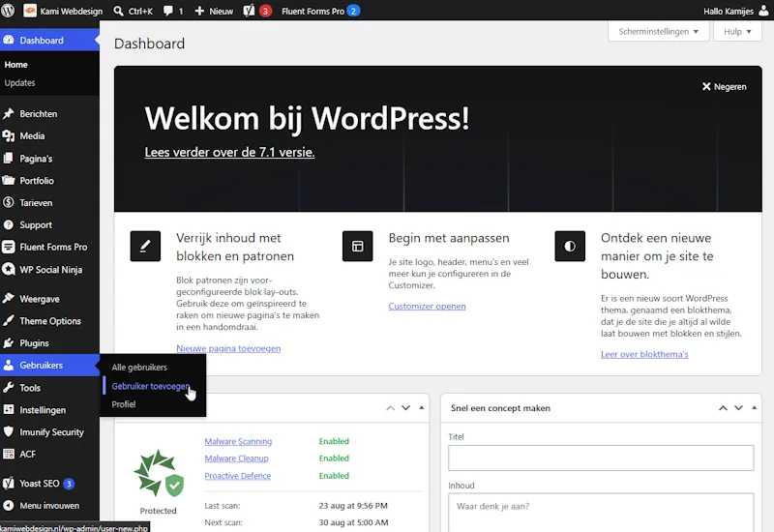The image size is (774, 532).
Task: Click the Support question mark icon
Action: click(x=9, y=224)
